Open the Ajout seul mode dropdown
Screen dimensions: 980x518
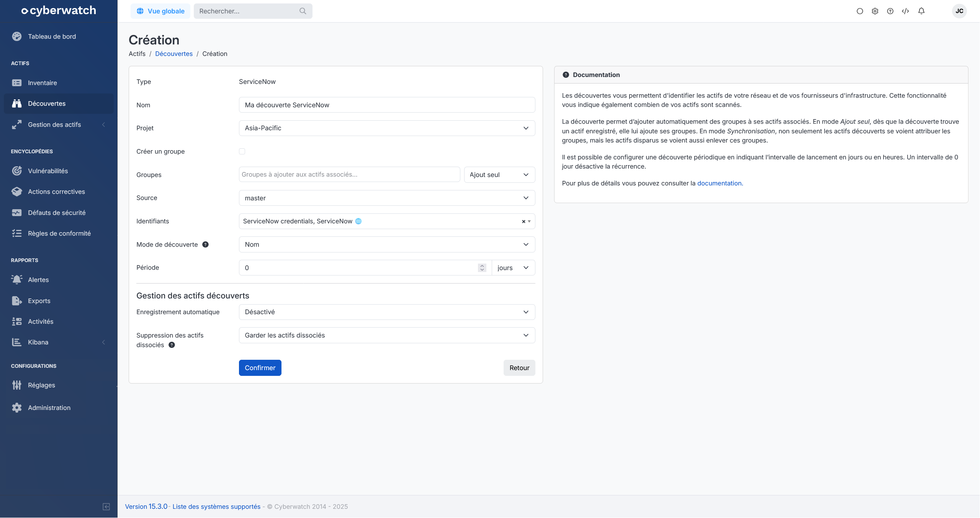tap(499, 175)
